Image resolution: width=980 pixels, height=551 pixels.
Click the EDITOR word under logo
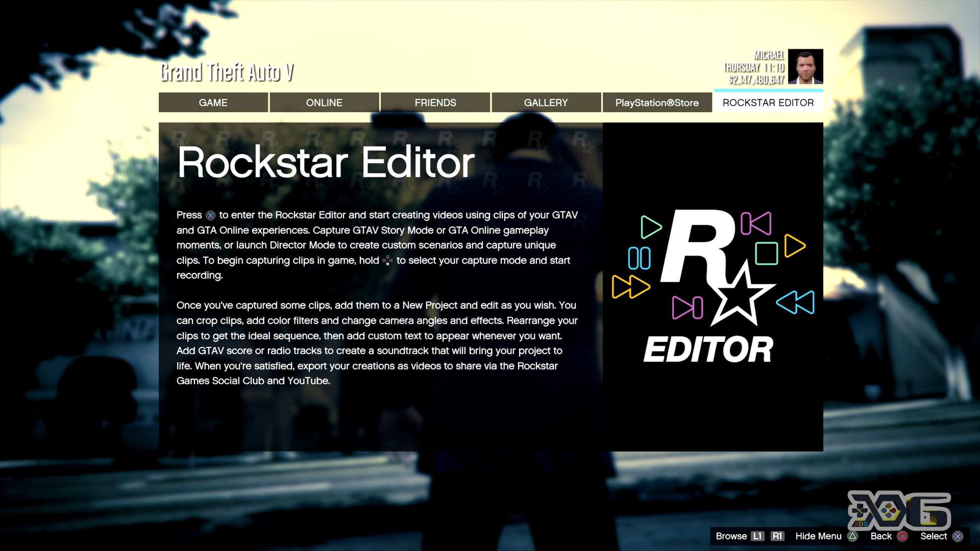point(708,349)
